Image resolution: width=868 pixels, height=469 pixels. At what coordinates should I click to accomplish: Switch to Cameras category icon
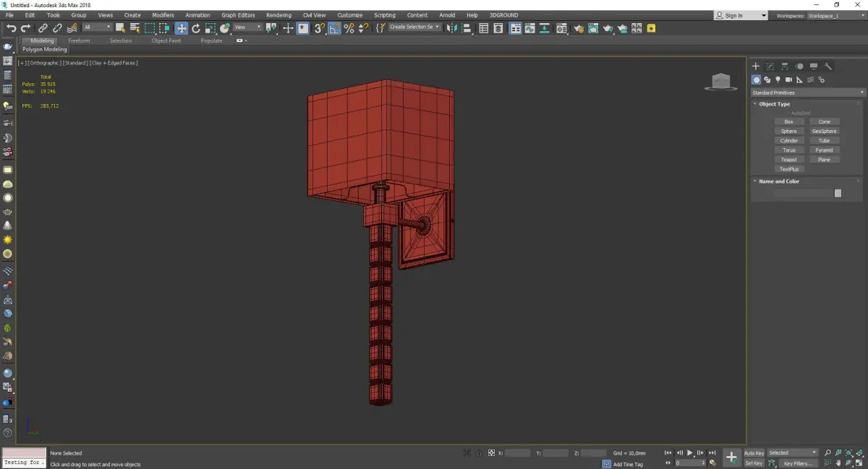(x=789, y=79)
